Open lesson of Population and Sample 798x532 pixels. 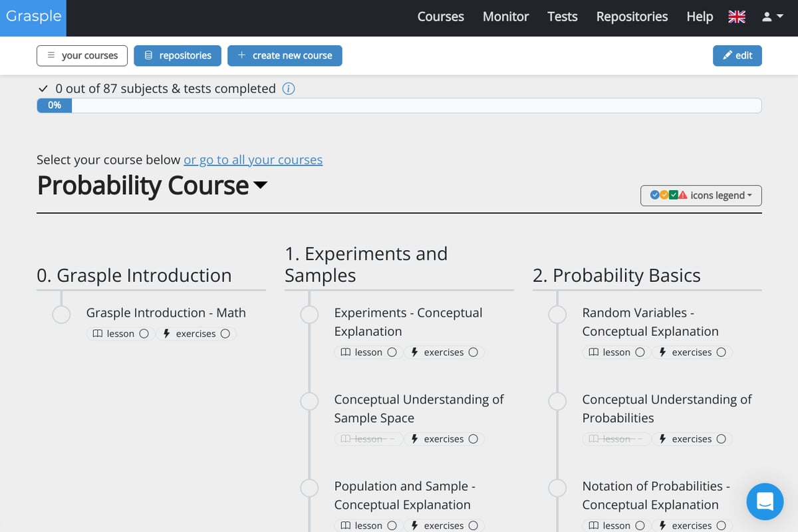pyautogui.click(x=368, y=525)
